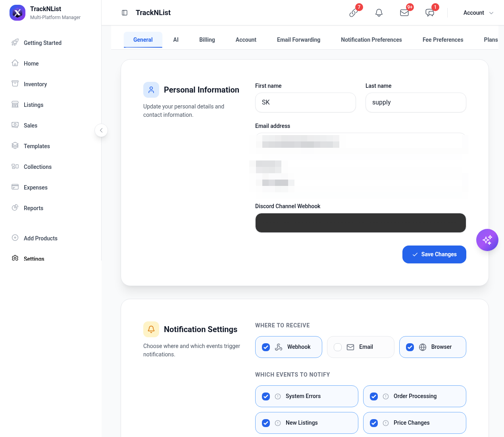The width and height of the screenshot is (504, 437).
Task: Open the Plans tab
Action: 491,40
